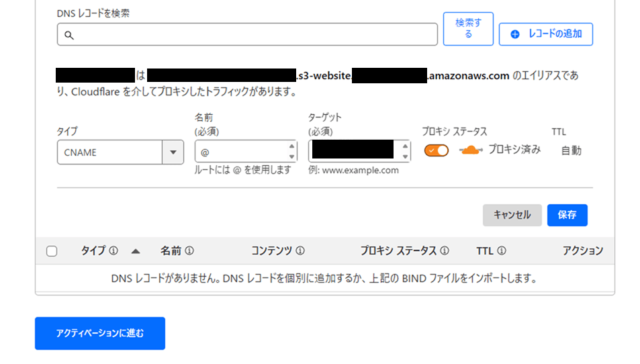Click the ターゲット field up stepper arrow
640x364 pixels.
pyautogui.click(x=405, y=146)
